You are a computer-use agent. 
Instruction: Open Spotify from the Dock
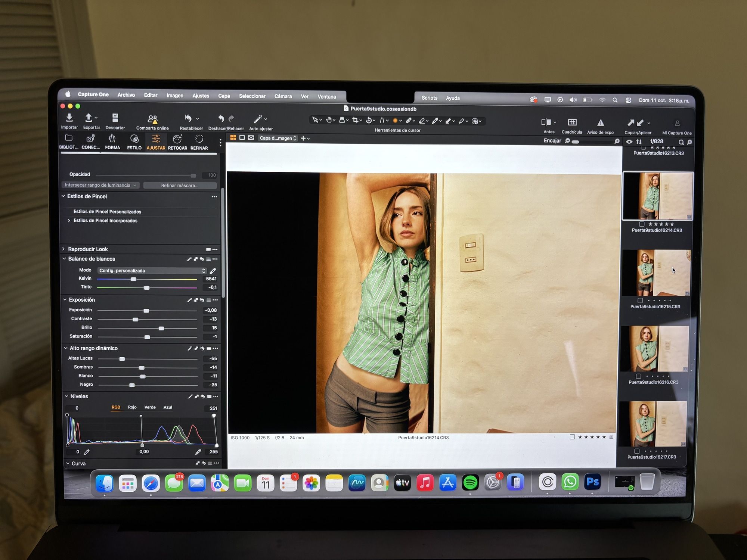pos(470,483)
